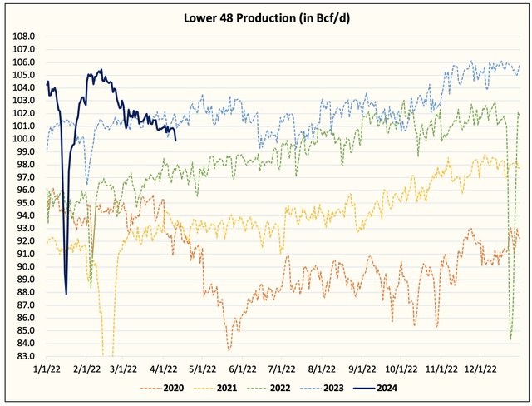532x406 pixels.
Task: Click the 2024 line's lowest January dip
Action: coord(66,294)
